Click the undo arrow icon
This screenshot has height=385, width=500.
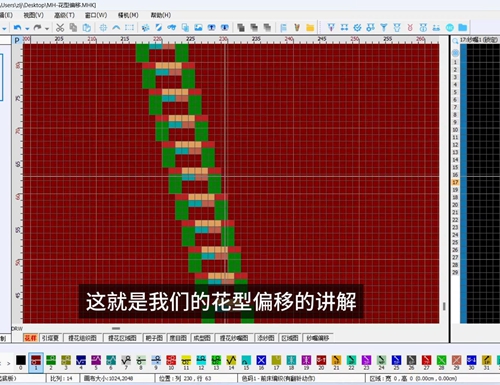(x=18, y=28)
